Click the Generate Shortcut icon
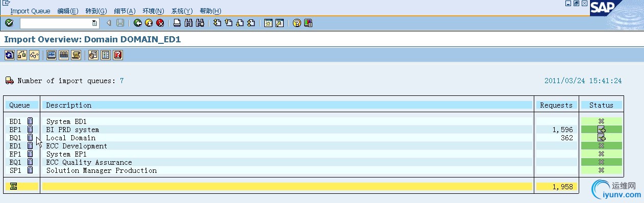644x203 pixels. tap(279, 23)
